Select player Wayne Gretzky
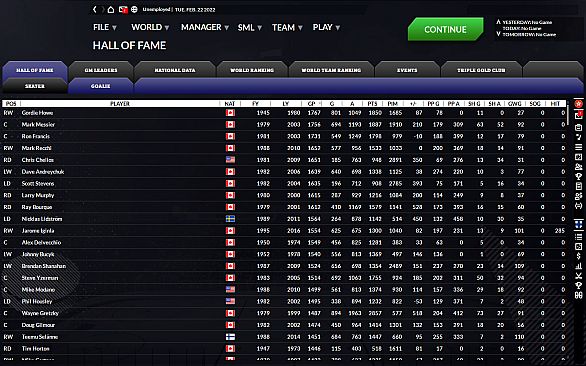 [x=40, y=313]
